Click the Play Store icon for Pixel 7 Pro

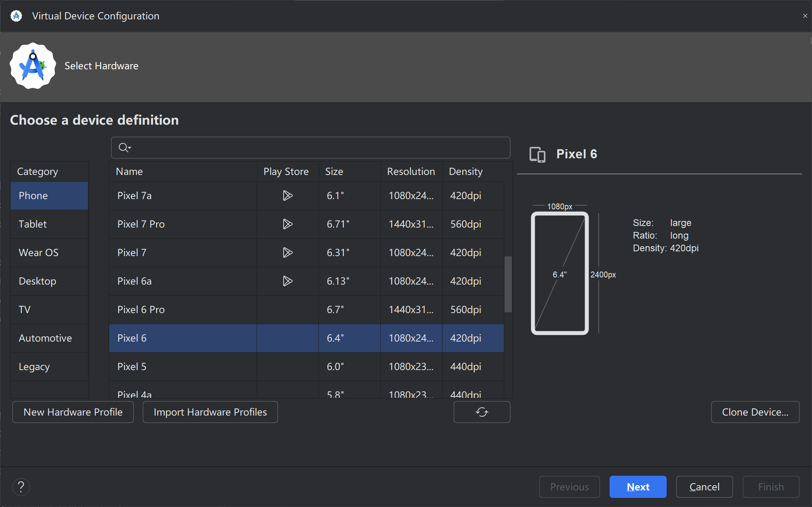(288, 224)
